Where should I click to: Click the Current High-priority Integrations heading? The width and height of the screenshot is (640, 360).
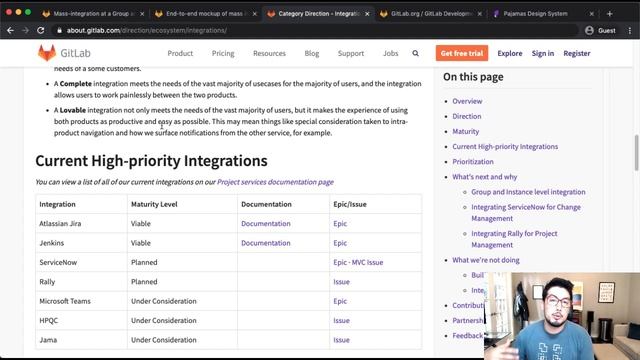[151, 161]
